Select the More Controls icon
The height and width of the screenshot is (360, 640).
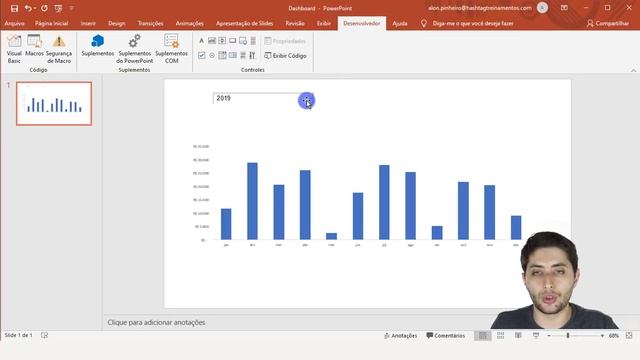(x=252, y=56)
